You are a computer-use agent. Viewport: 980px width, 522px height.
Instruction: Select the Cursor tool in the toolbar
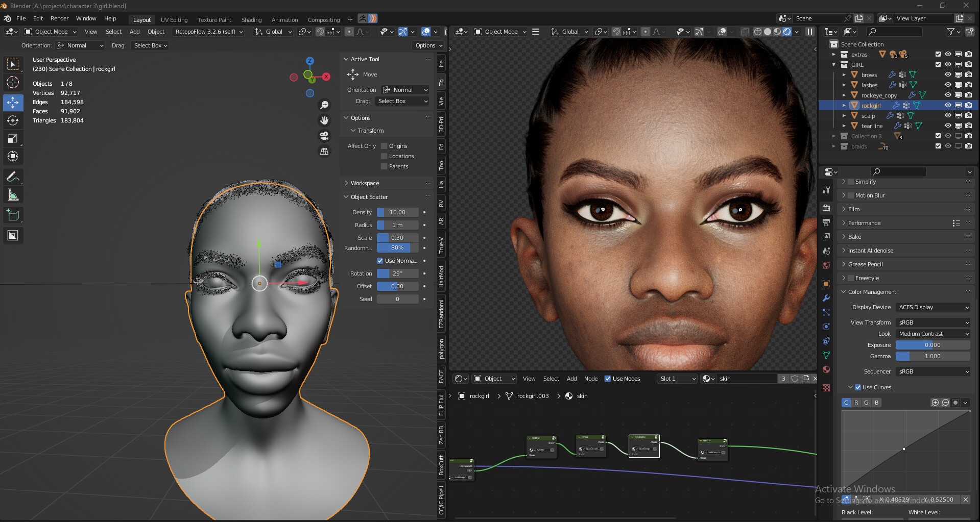[13, 82]
